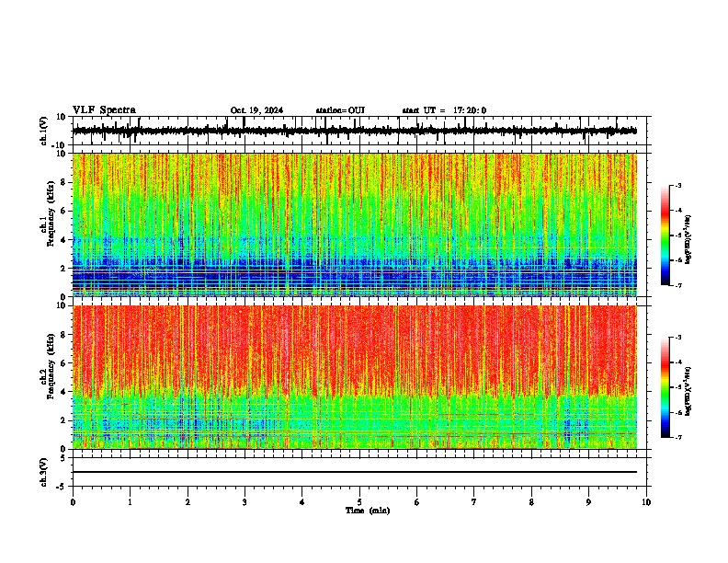
Task: Click the ch.1 voltage waveform trace
Action: (x=354, y=131)
